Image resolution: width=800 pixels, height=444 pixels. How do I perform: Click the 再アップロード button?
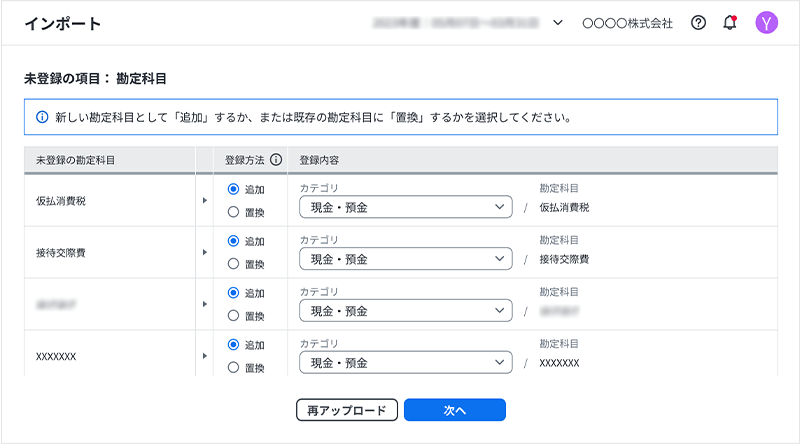(x=347, y=410)
